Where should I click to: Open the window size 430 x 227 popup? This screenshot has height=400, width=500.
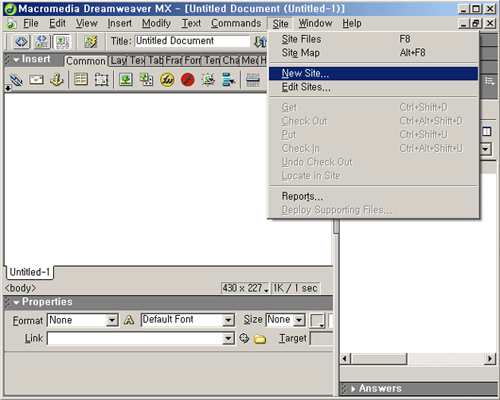(245, 288)
